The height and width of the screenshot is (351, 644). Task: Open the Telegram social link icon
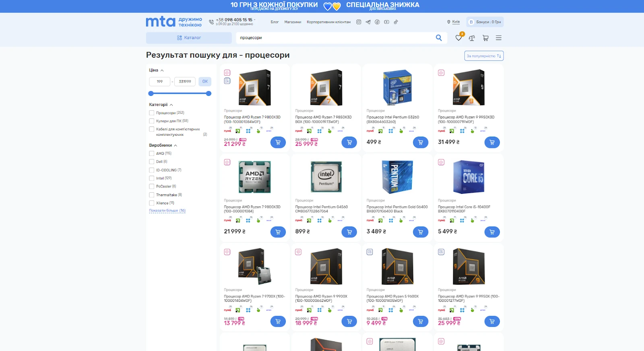click(368, 22)
